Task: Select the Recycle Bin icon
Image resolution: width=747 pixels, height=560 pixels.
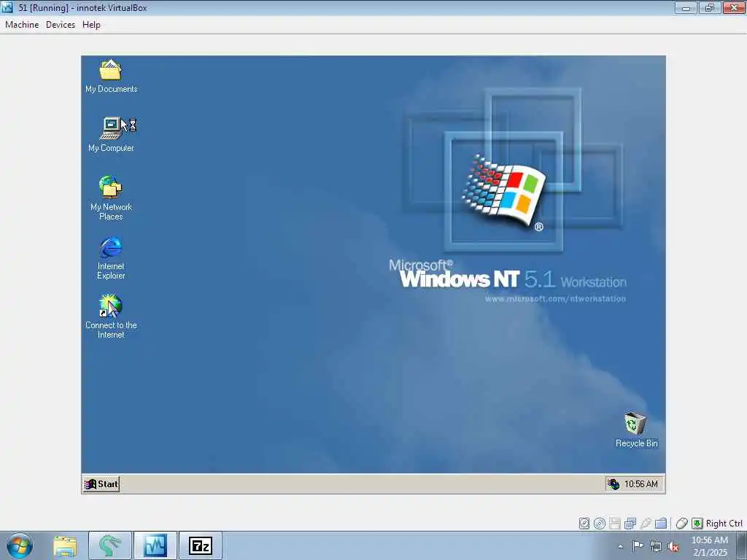Action: [x=636, y=430]
